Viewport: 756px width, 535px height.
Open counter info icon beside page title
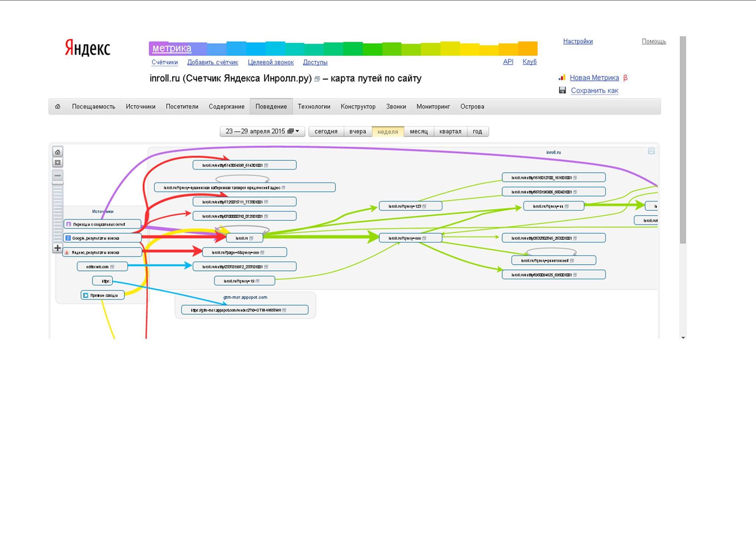[x=317, y=79]
